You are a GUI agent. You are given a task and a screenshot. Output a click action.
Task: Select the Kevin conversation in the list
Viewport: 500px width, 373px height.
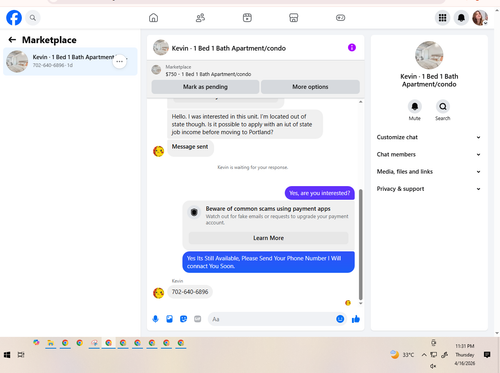click(70, 61)
